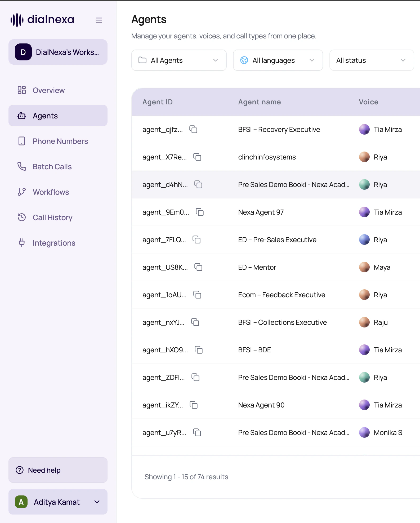420x523 pixels.
Task: Click the Agent ID column header
Action: point(158,102)
